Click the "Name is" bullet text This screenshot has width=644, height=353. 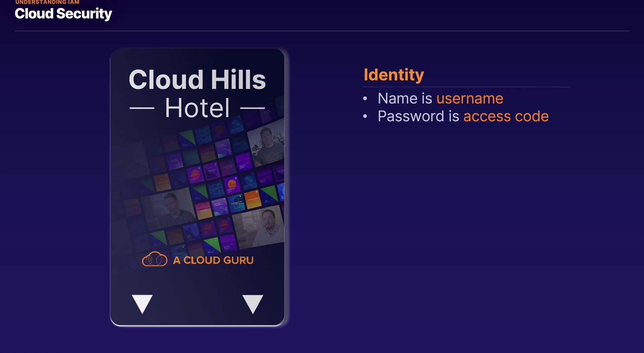click(405, 99)
